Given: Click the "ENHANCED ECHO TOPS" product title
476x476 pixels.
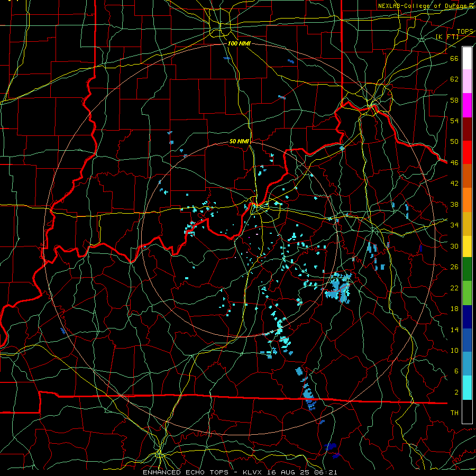Looking at the screenshot, I should tap(186, 472).
